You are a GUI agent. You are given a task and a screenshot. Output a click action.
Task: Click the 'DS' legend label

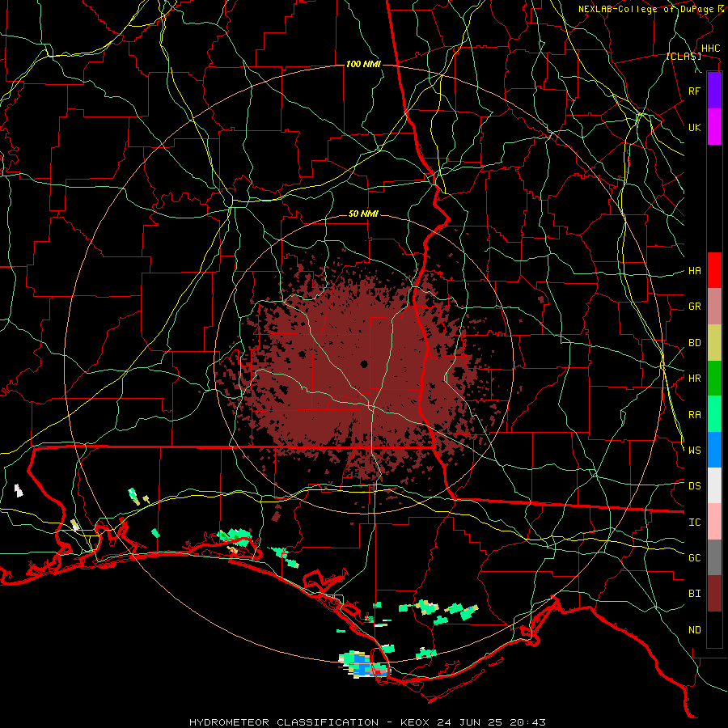(x=694, y=486)
